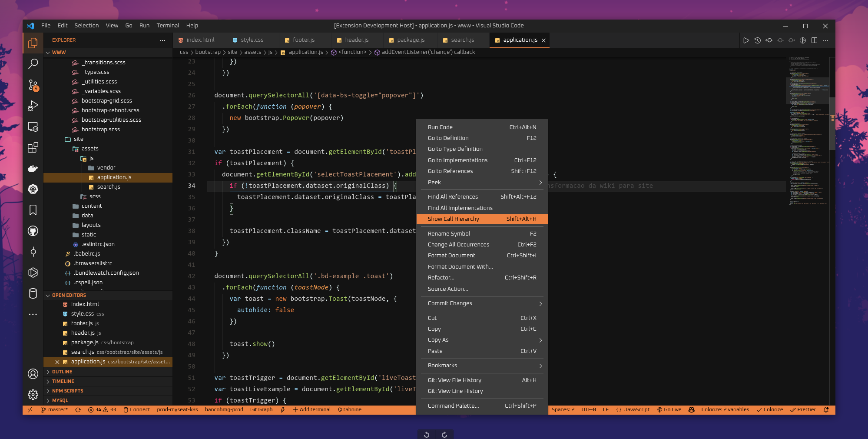Click master branch in status bar
The image size is (868, 439).
pyautogui.click(x=54, y=409)
